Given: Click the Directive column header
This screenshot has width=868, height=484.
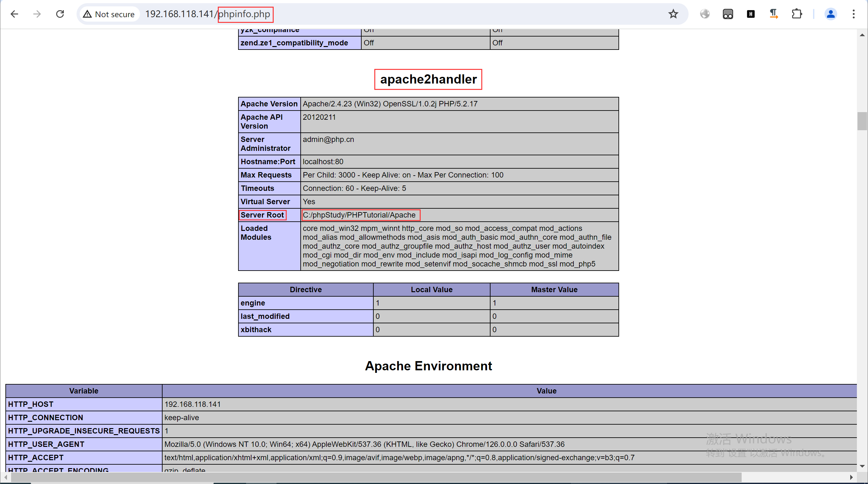Looking at the screenshot, I should point(306,290).
